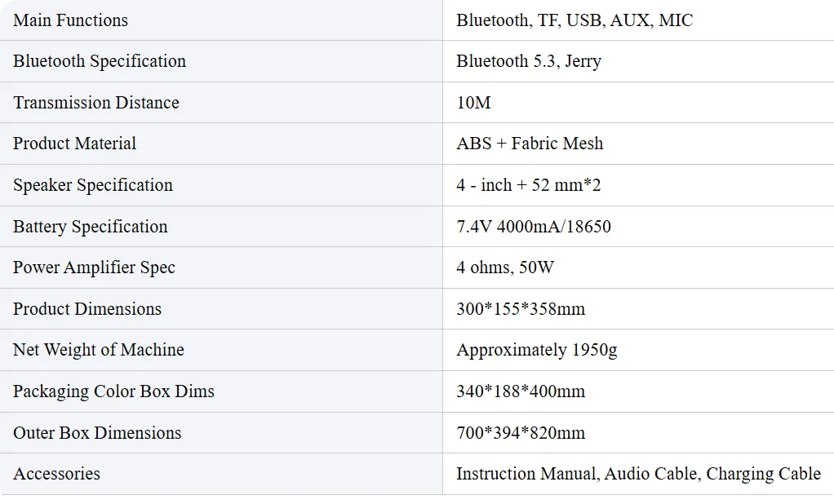
Task: Select the '4 - inch + 52 mm*2' value
Action: pyautogui.click(x=529, y=185)
